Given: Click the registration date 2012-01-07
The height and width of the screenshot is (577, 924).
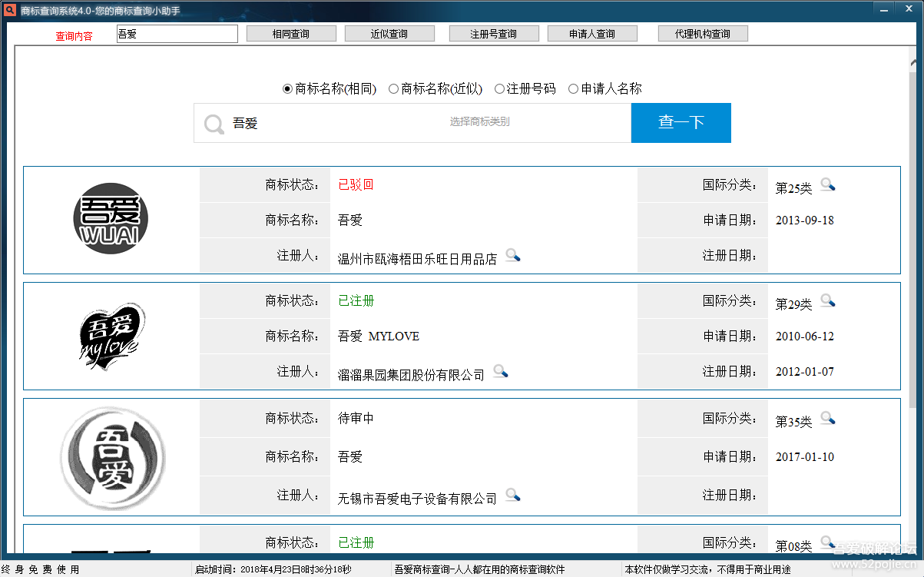Looking at the screenshot, I should click(x=804, y=372).
